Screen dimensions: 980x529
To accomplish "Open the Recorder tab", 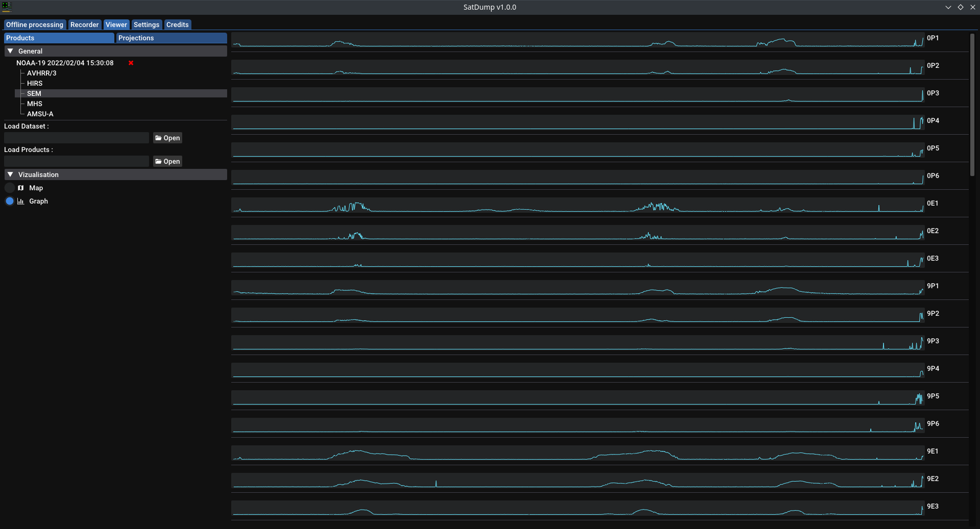I will (85, 24).
